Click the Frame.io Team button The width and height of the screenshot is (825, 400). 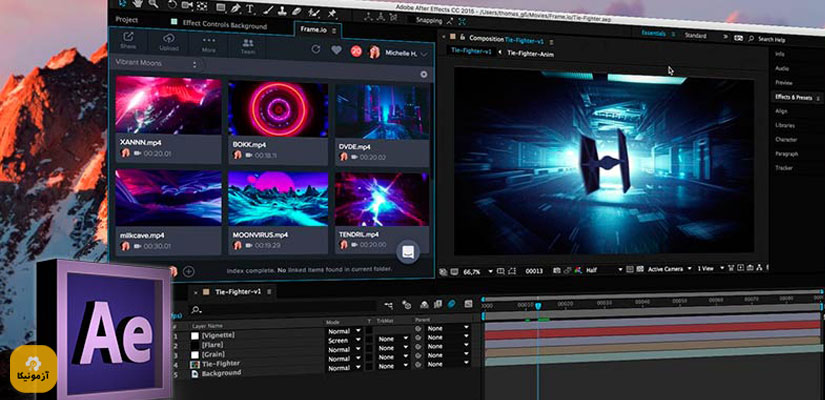248,46
